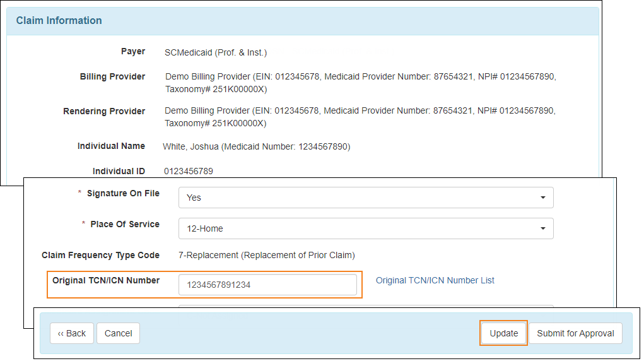Expand the Place Of Service dropdown
644x361 pixels.
(366, 228)
